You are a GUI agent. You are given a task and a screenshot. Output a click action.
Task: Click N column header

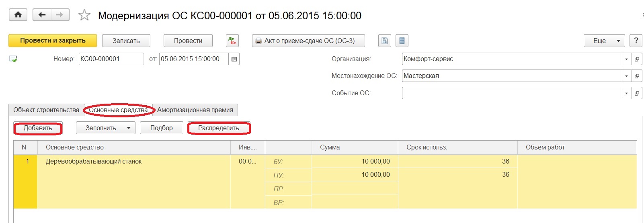click(25, 147)
